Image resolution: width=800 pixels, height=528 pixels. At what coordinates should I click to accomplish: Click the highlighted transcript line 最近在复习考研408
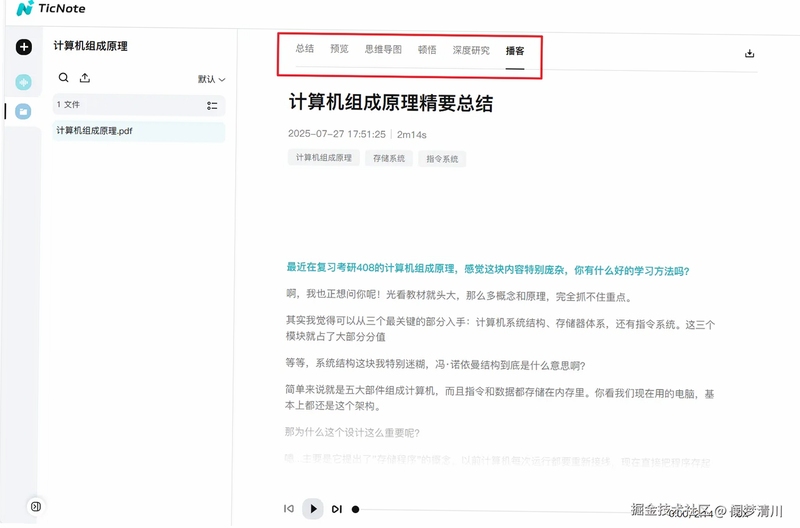[488, 269]
